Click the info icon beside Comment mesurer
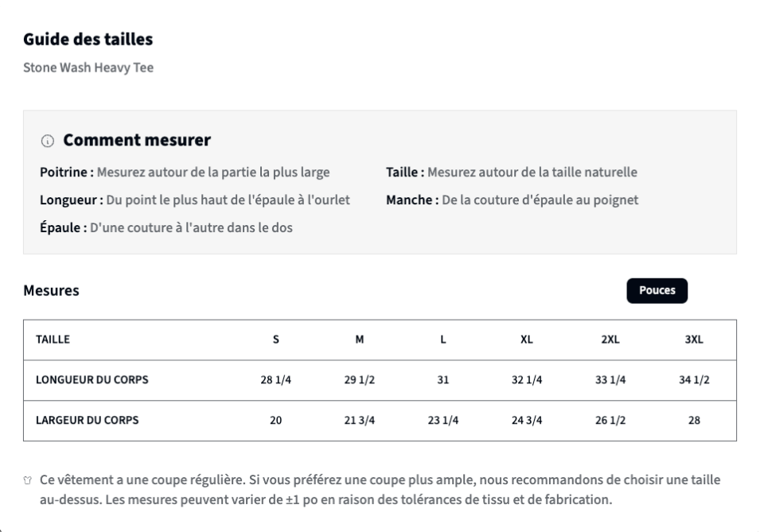This screenshot has width=764, height=532. (47, 142)
